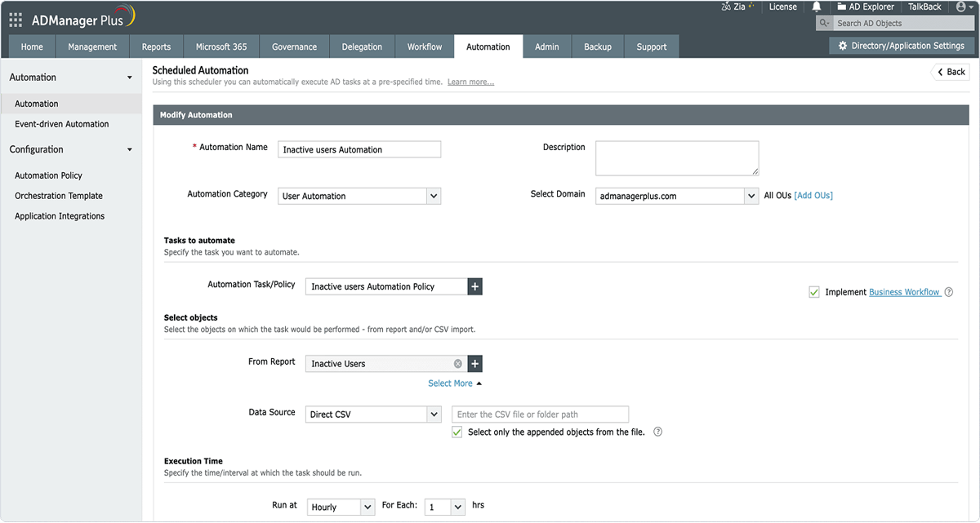This screenshot has height=523, width=980.
Task: Switch to the Support tab
Action: (652, 47)
